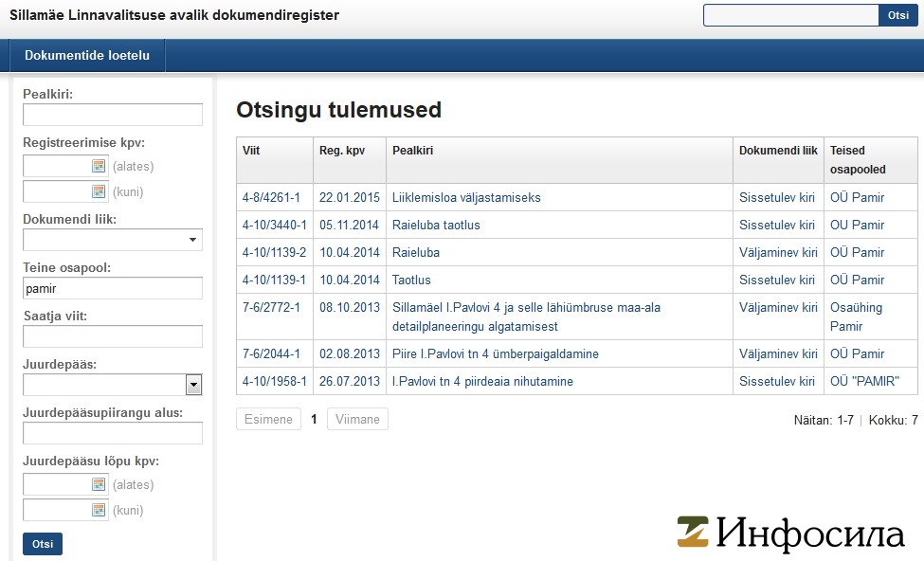Open the Taotlus title link
Image resolution: width=924 pixels, height=561 pixels.
tap(411, 280)
